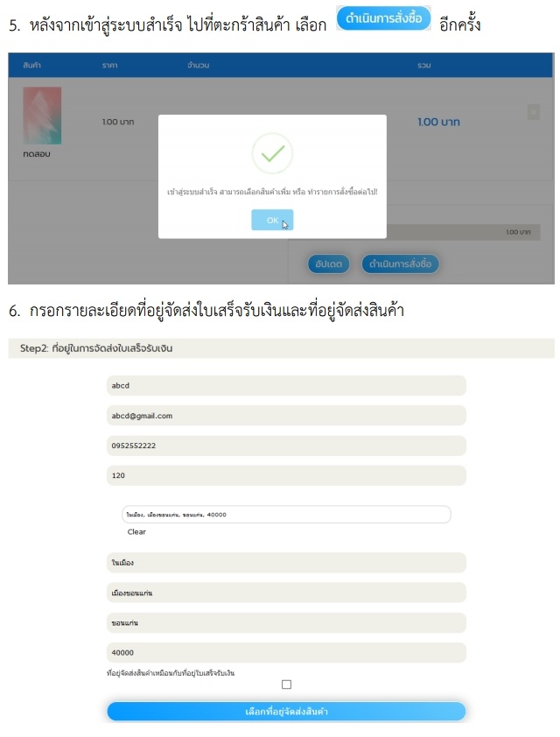Click the ทดสอบ product name

click(37, 155)
